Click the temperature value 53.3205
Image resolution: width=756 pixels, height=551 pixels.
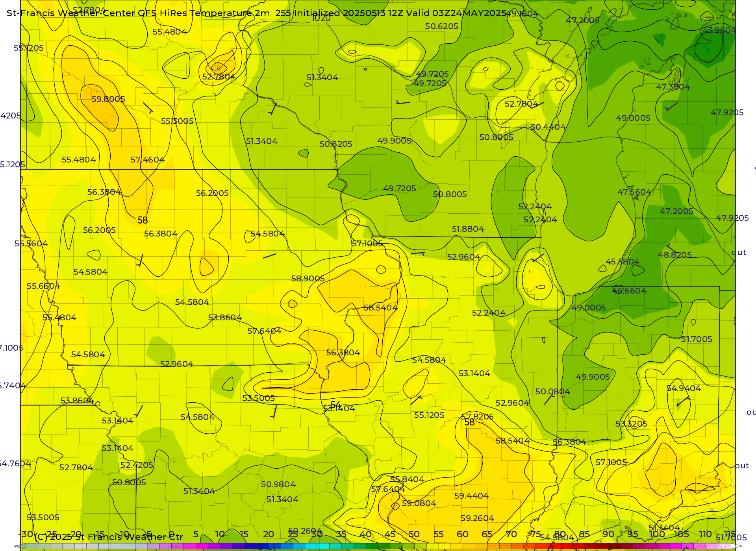point(631,424)
